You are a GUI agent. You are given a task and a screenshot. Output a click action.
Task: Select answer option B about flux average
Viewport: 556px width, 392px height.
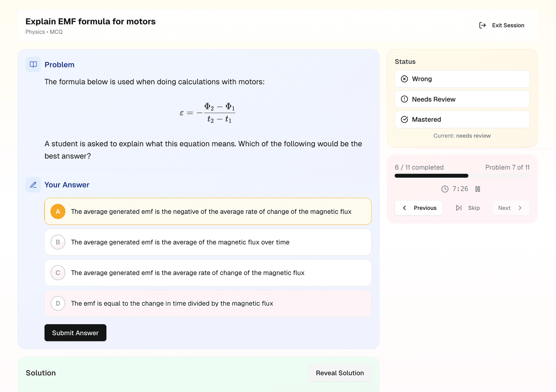click(x=208, y=242)
